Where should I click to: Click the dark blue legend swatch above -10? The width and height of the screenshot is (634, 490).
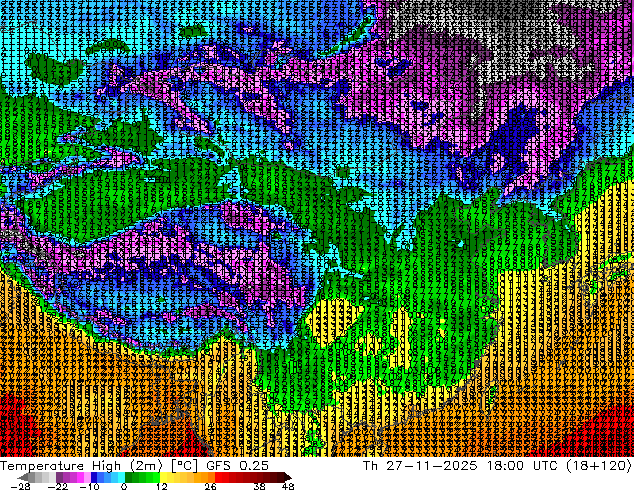(x=94, y=477)
